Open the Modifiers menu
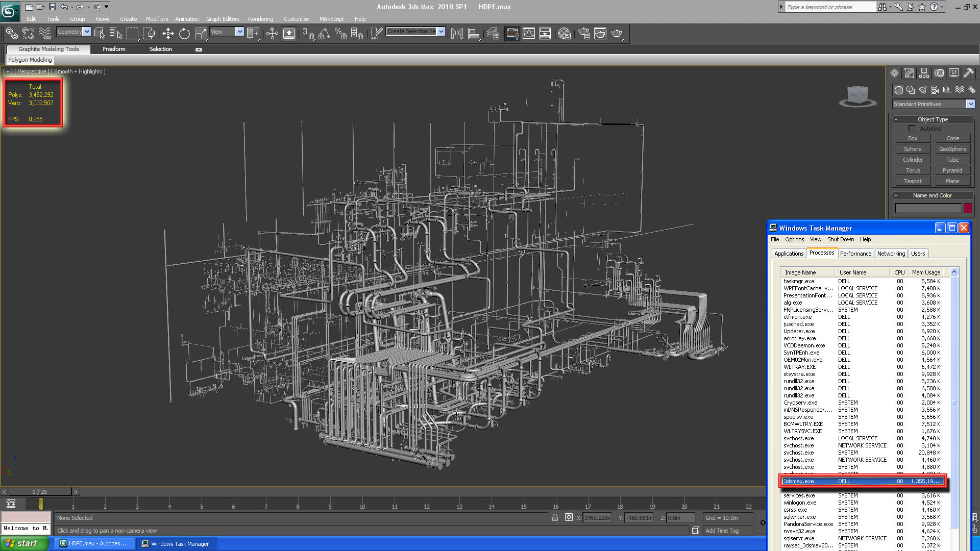Image resolution: width=980 pixels, height=551 pixels. pos(157,19)
